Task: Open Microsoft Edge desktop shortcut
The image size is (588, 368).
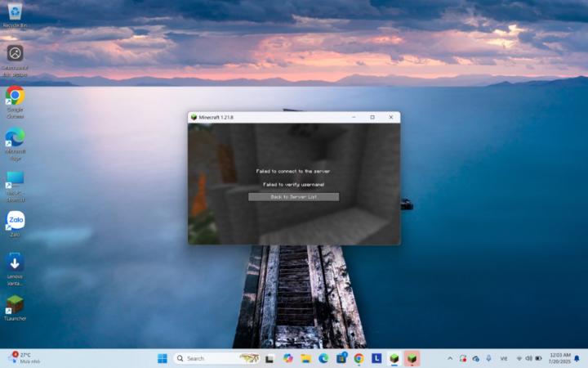Action: coord(15,144)
